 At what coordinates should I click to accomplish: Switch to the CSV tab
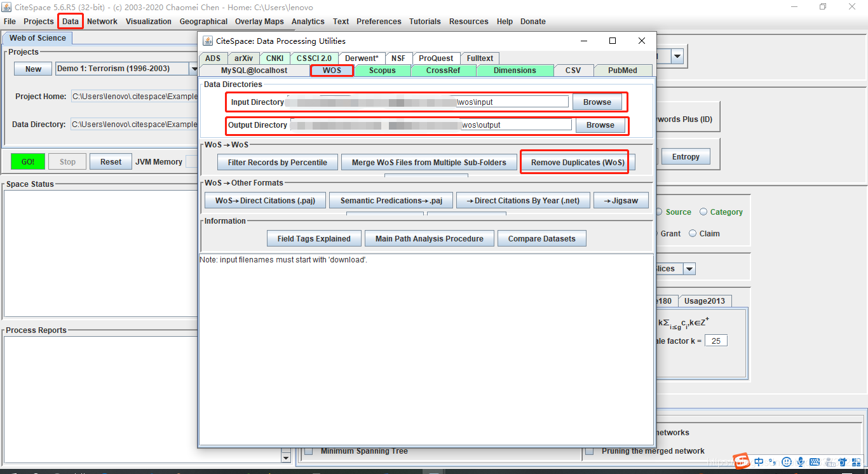click(x=573, y=71)
